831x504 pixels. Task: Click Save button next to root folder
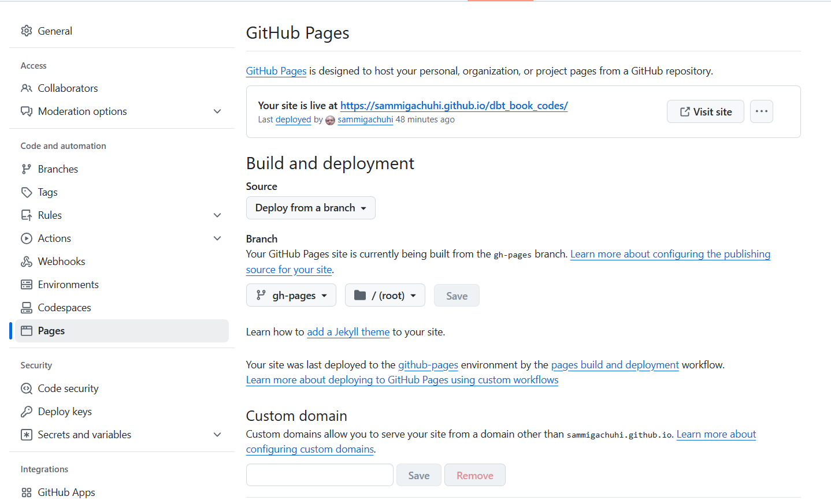[457, 296]
